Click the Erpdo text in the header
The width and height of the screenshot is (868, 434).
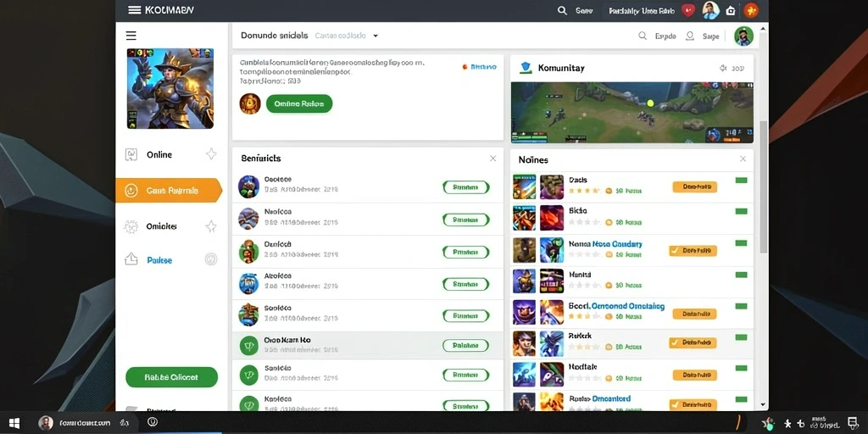[x=665, y=36]
